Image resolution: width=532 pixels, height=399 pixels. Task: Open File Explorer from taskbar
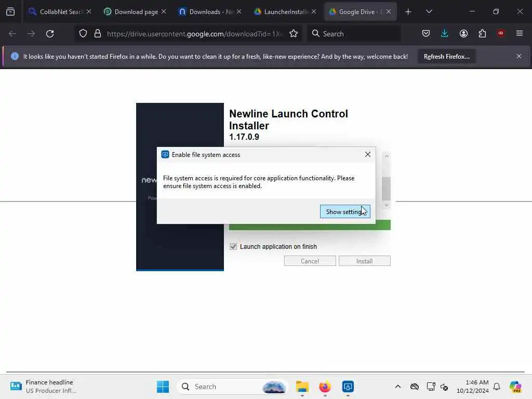[302, 387]
